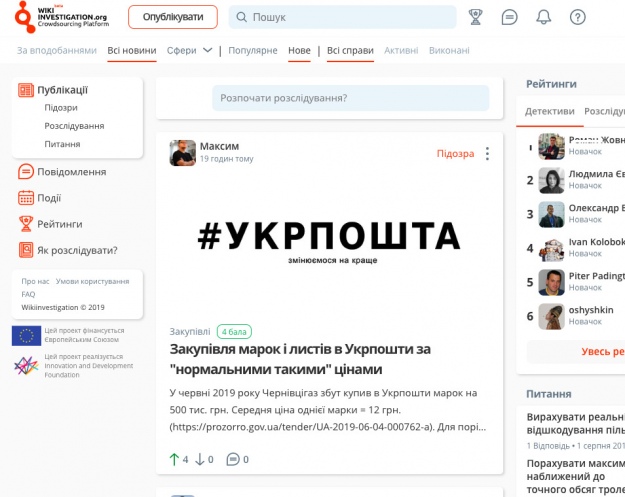Open notifications bell icon
Viewport: 625px width, 497px height.
(544, 17)
